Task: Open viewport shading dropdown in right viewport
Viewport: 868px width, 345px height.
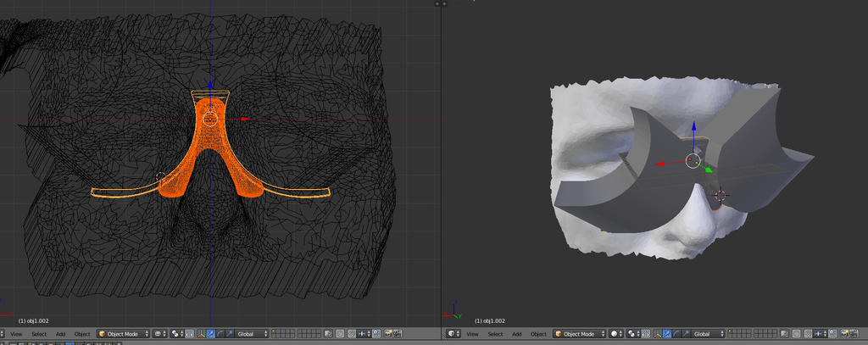Action: point(616,334)
